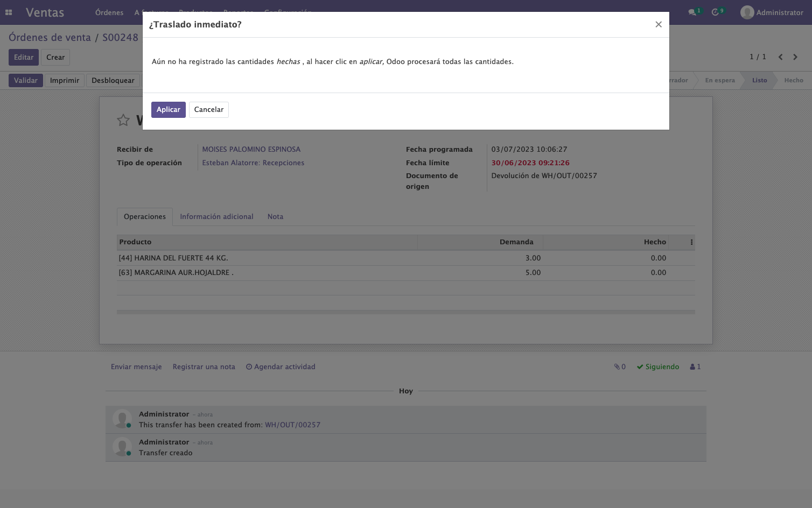Click the followers person icon
The width and height of the screenshot is (812, 508).
695,367
